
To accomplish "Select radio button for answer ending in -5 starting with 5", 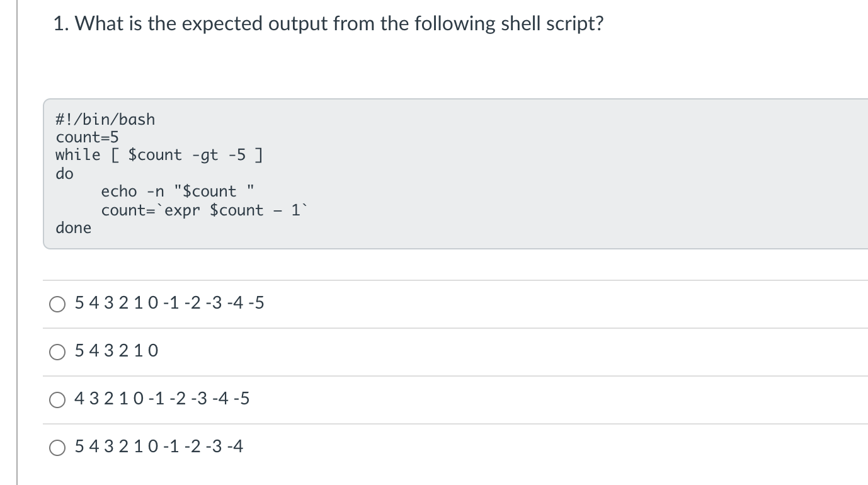I will tap(58, 304).
